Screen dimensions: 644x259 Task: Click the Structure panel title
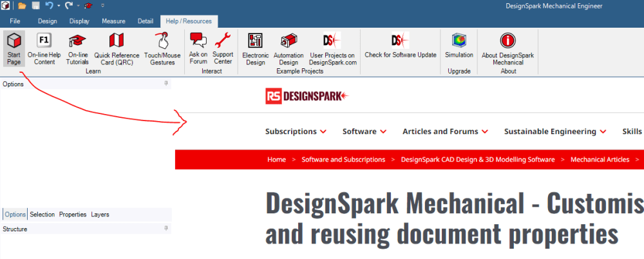15,229
